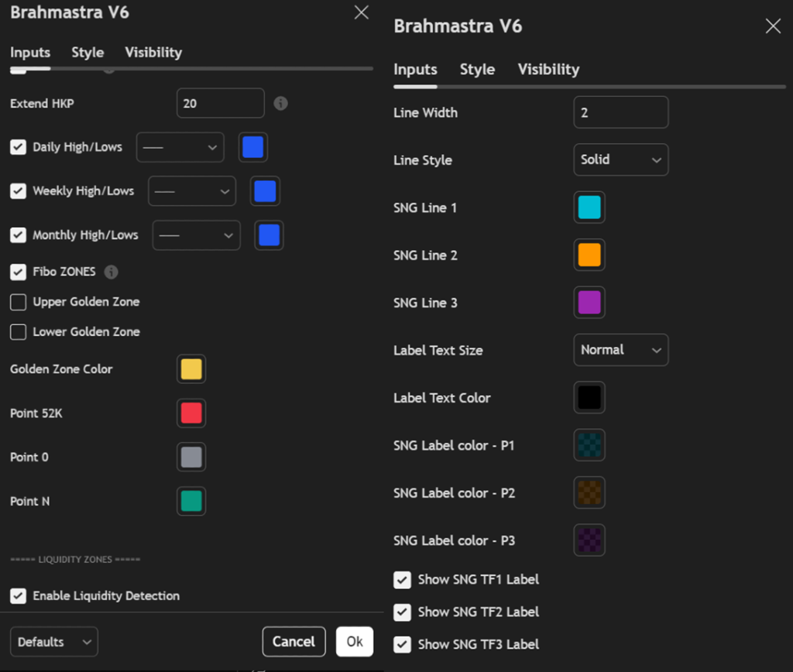Open the SNG Label color - P3 swatch
The image size is (793, 672).
589,540
